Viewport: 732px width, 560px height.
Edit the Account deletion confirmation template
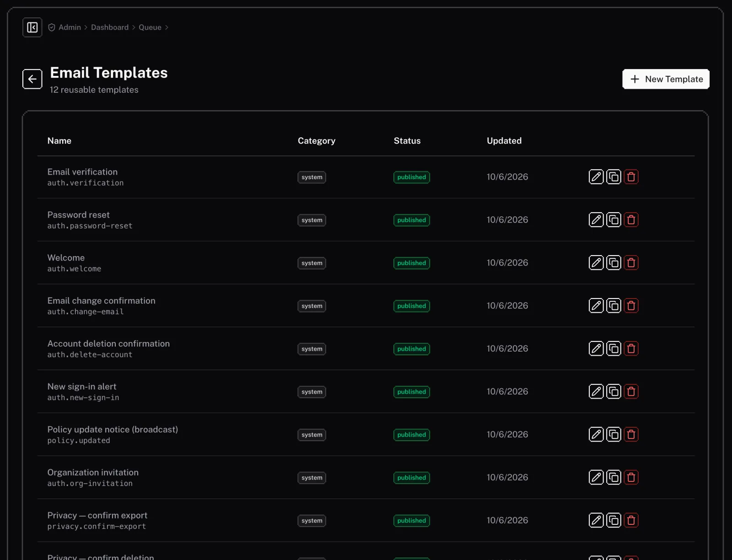(596, 349)
